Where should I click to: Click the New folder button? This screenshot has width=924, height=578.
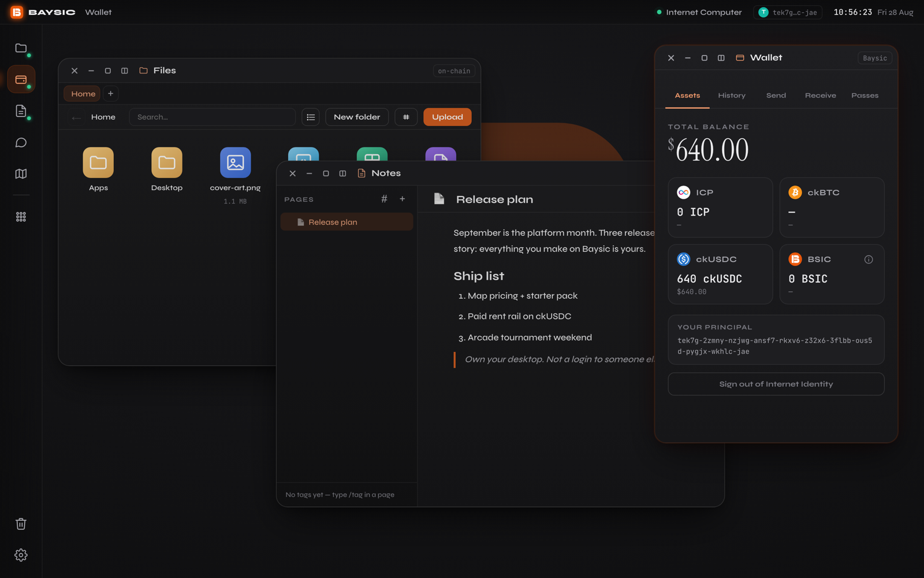pos(357,117)
